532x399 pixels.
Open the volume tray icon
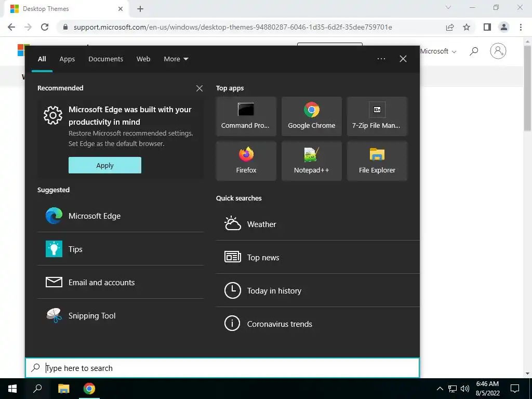click(x=465, y=389)
